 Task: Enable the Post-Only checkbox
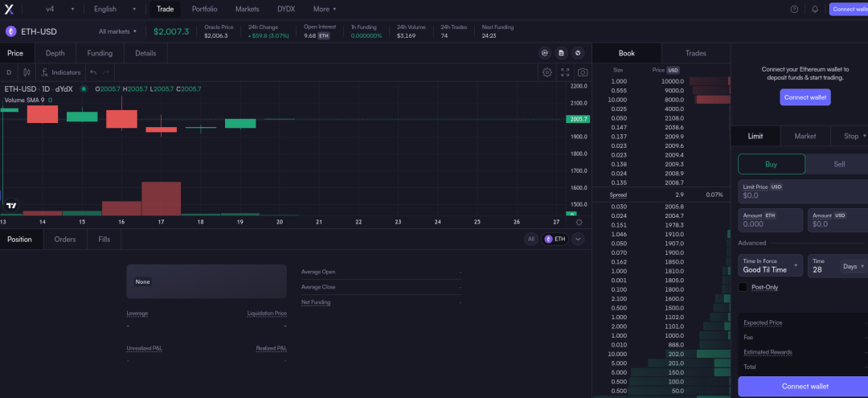[x=743, y=287]
